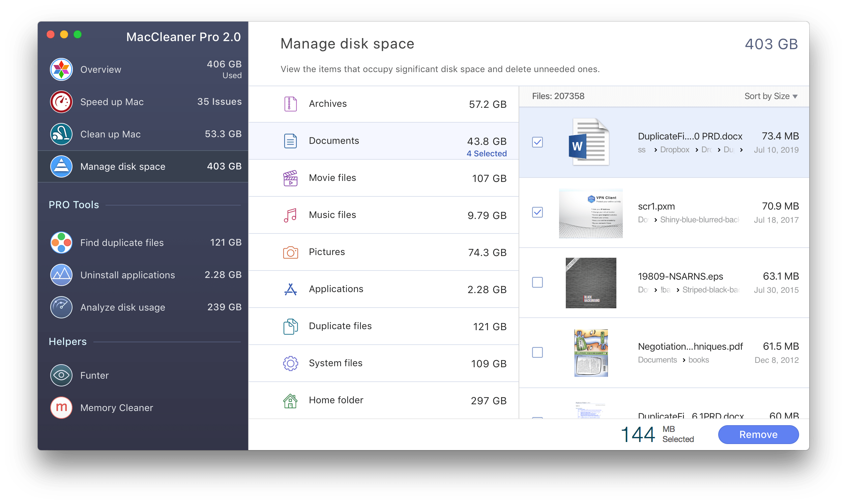Click the Analyze disk usage radar icon
The image size is (847, 504).
point(61,307)
